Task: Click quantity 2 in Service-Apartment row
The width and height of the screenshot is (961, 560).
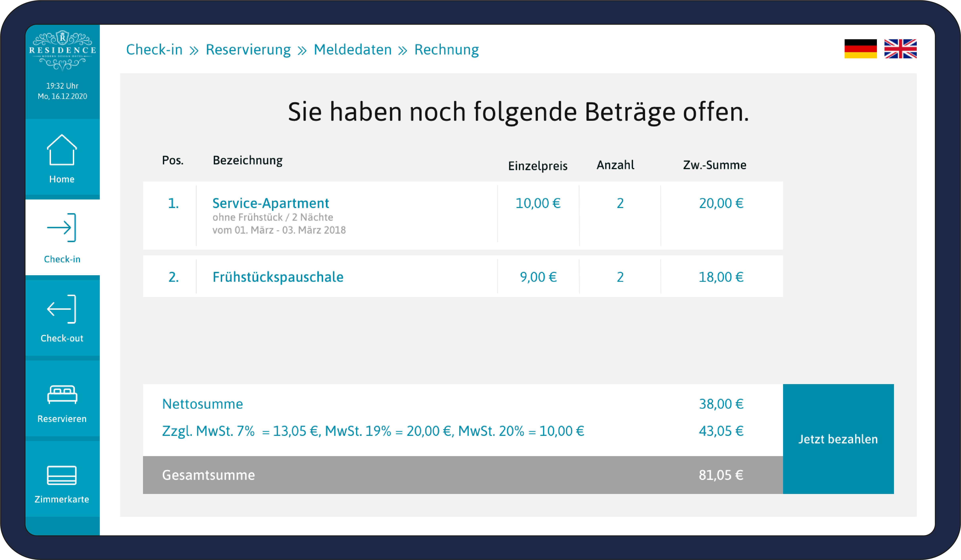Action: click(620, 203)
